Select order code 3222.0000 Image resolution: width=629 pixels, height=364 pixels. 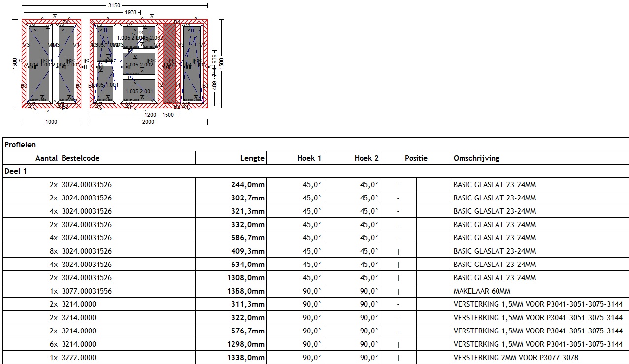(78, 358)
